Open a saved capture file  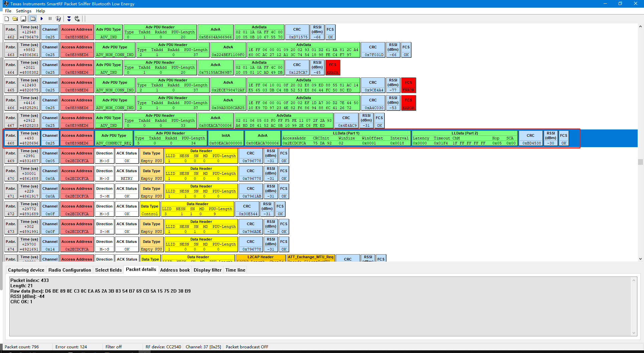[x=15, y=18]
